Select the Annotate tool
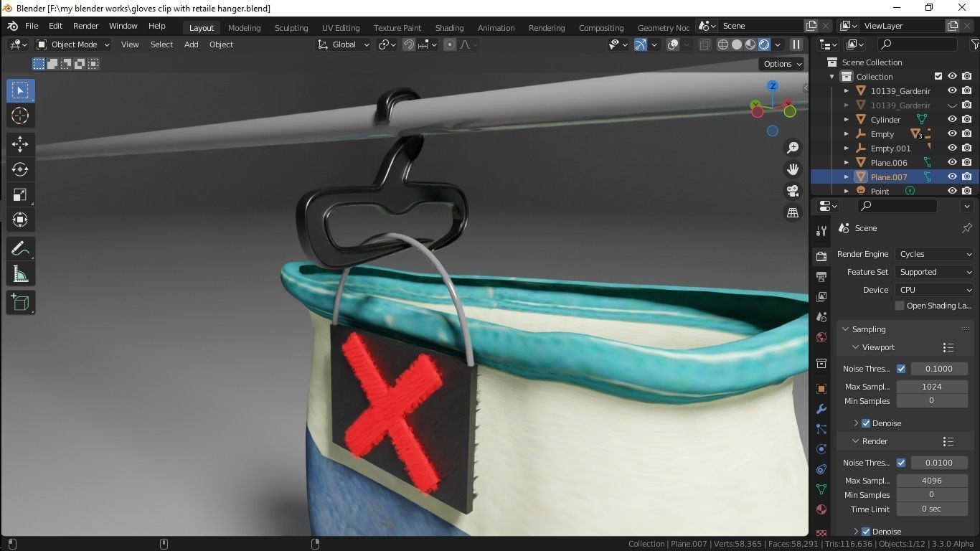The width and height of the screenshot is (980, 551). point(20,248)
